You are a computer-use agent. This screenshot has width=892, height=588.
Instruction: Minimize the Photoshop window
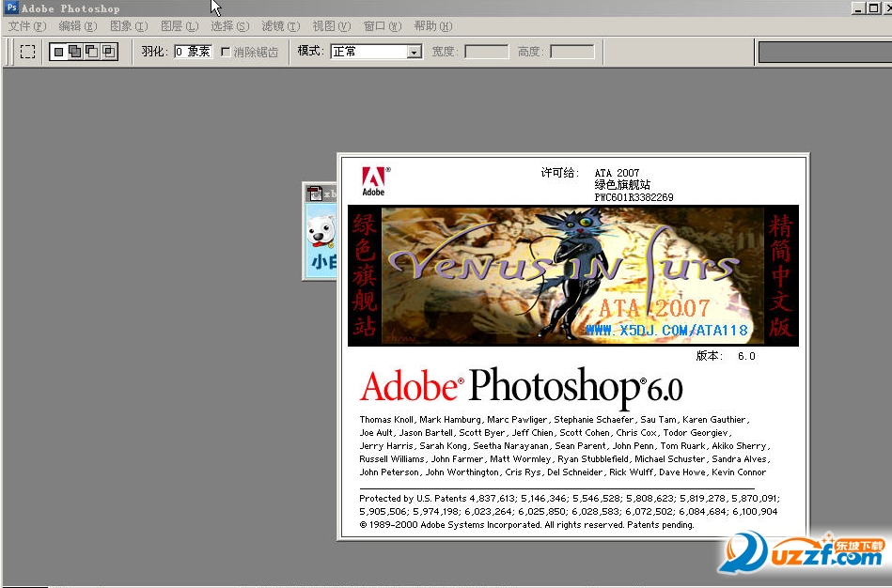coord(858,8)
